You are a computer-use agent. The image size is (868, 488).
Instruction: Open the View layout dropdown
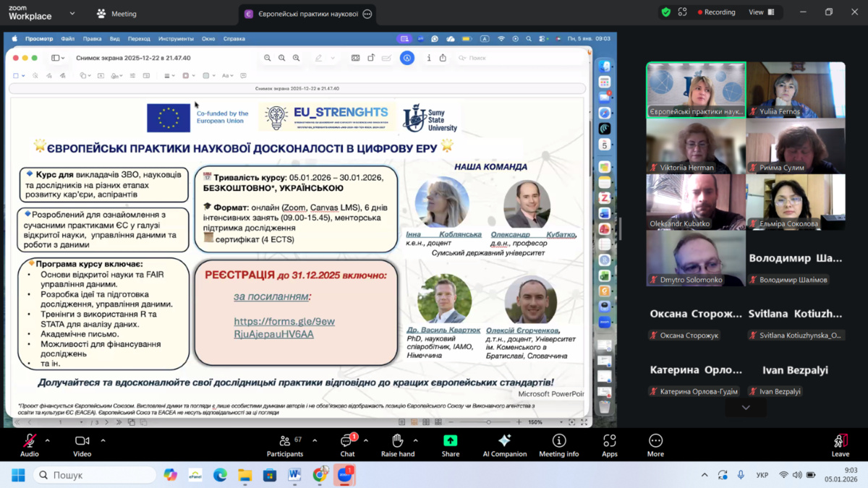(761, 12)
